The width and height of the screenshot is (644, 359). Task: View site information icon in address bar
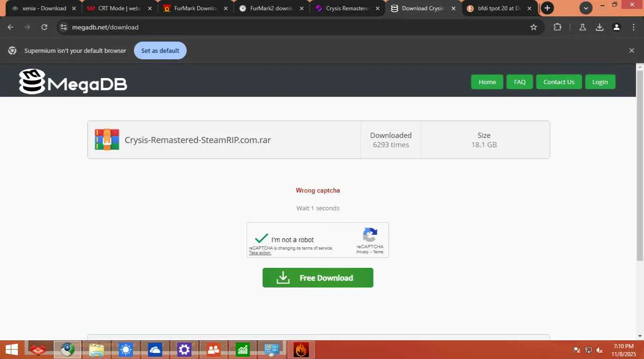point(64,27)
